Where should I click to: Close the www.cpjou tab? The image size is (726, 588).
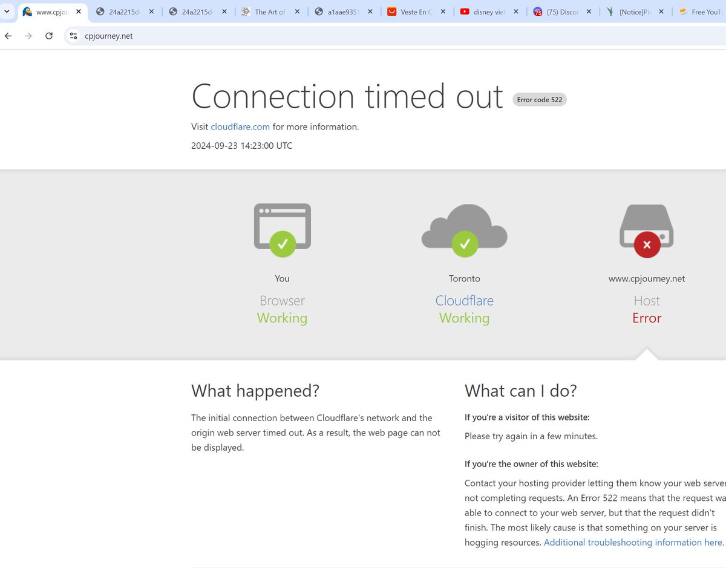pyautogui.click(x=79, y=11)
